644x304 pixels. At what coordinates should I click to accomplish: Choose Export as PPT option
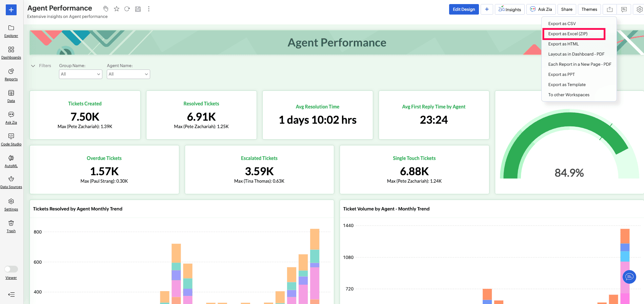pyautogui.click(x=562, y=75)
